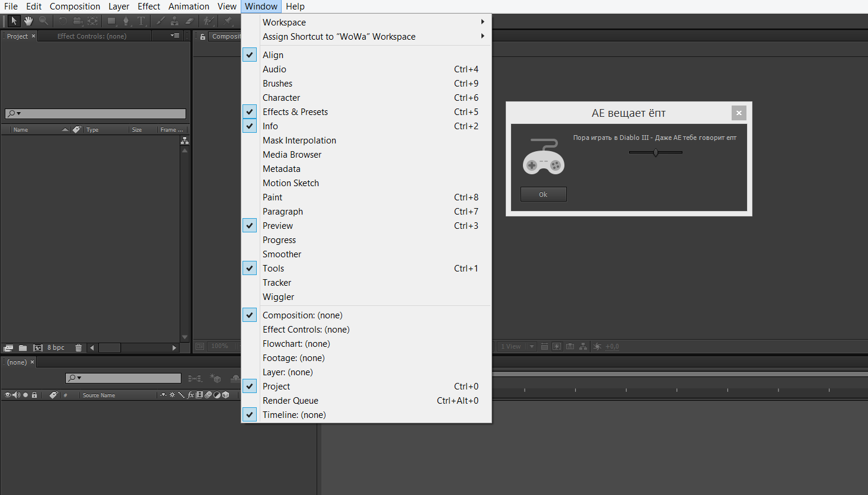Select the Rectangle shape tool
Viewport: 868px width, 495px height.
[111, 21]
